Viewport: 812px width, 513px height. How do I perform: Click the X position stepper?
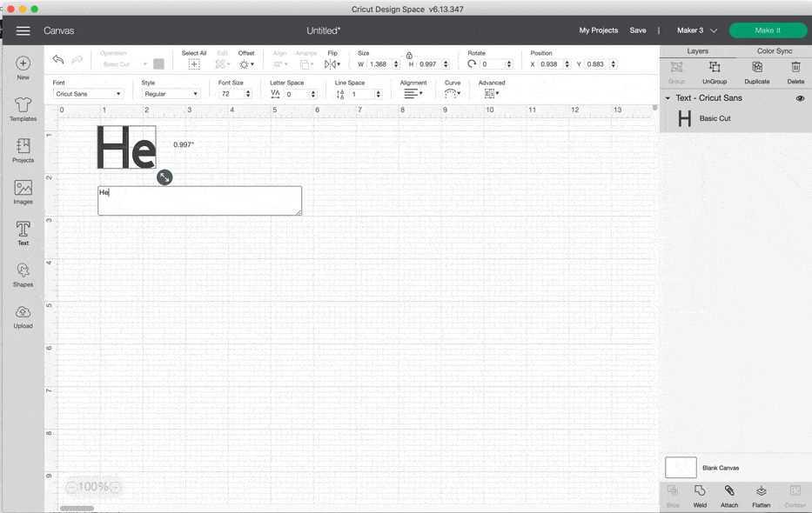point(567,64)
